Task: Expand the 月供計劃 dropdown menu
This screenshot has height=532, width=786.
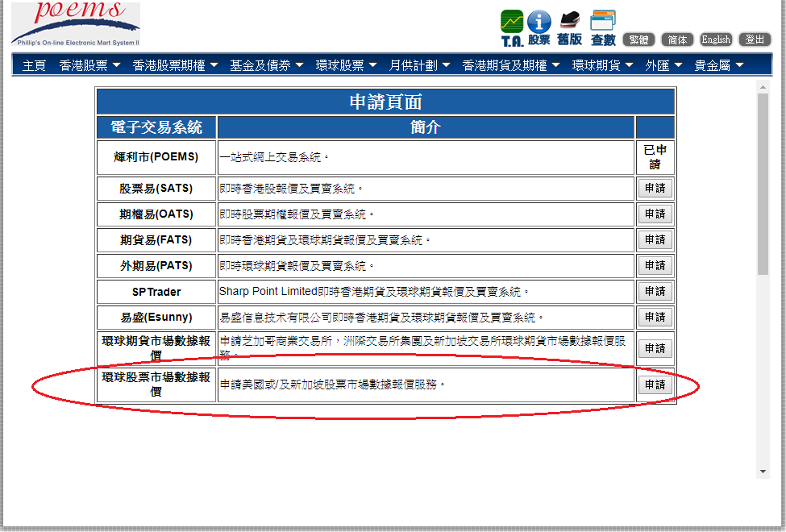Action: [419, 65]
